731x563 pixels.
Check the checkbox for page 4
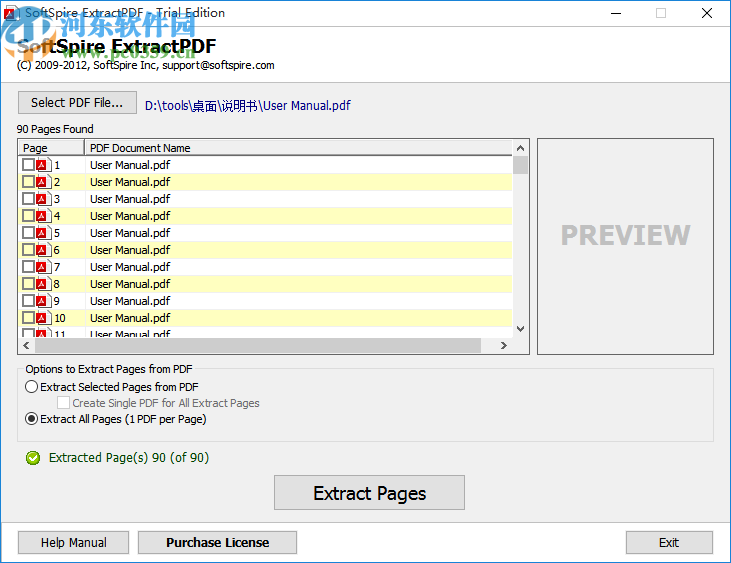[28, 216]
